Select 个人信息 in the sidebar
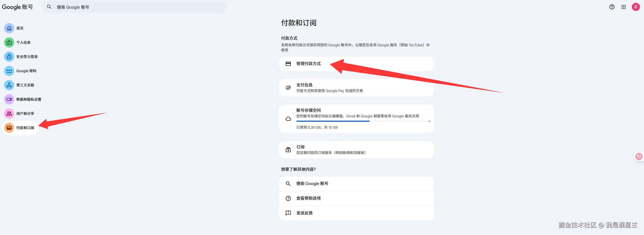Image resolution: width=644 pixels, height=235 pixels. (x=9, y=42)
